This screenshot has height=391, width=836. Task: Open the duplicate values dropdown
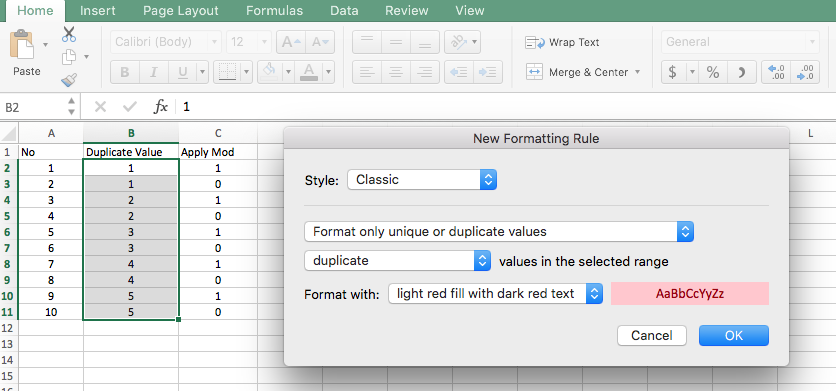(397, 261)
